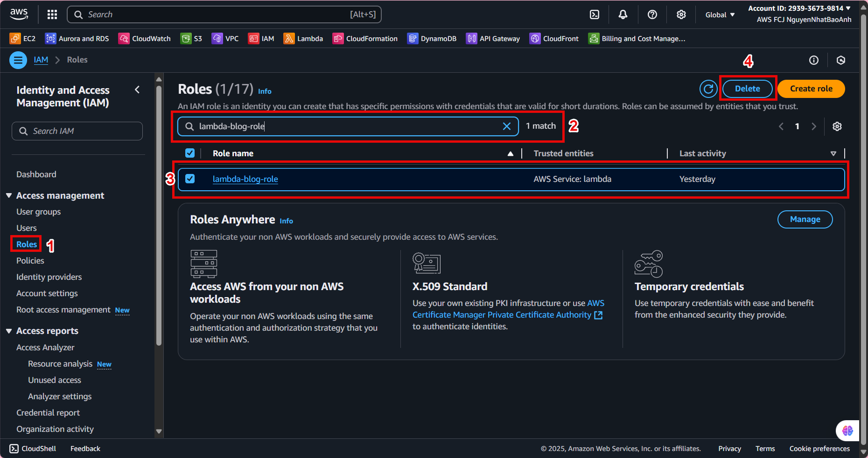Collapse the Access management section
Viewport: 868px width, 458px height.
pyautogui.click(x=9, y=195)
